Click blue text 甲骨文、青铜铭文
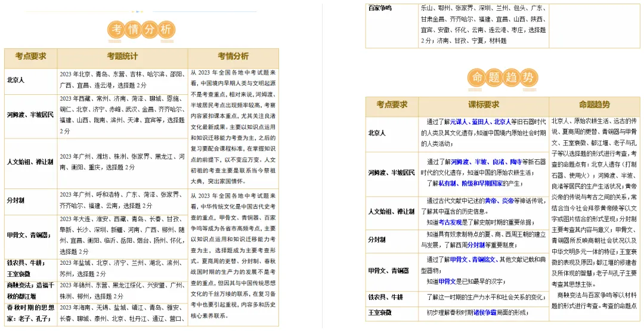Screen dimensions: 644x331 tap(473, 259)
